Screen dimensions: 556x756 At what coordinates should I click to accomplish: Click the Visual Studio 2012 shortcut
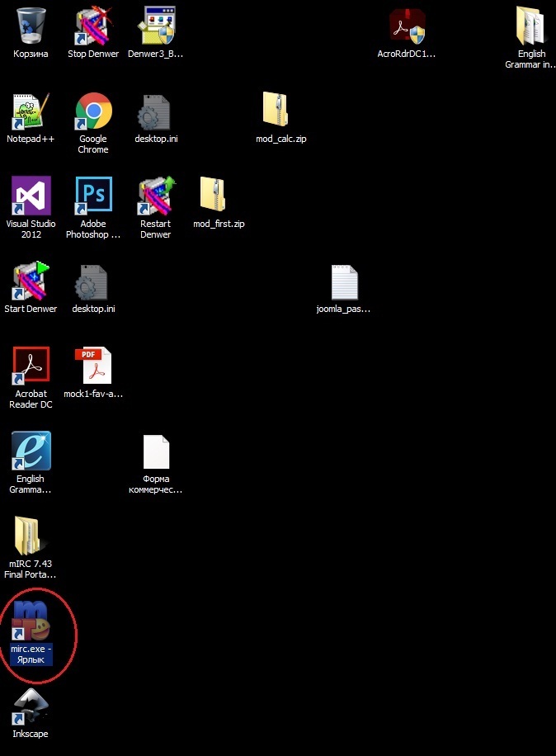coord(31,196)
